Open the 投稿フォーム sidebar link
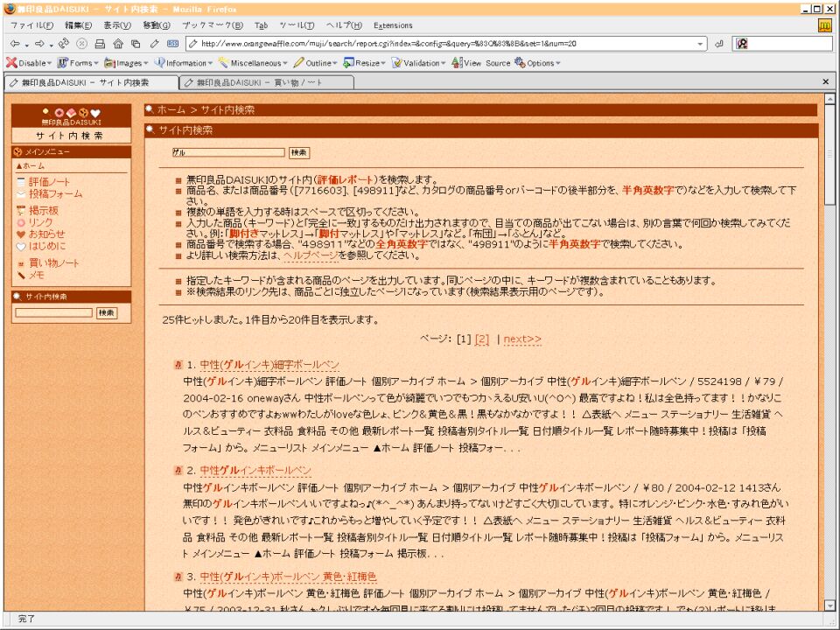840x630 pixels. pos(55,193)
